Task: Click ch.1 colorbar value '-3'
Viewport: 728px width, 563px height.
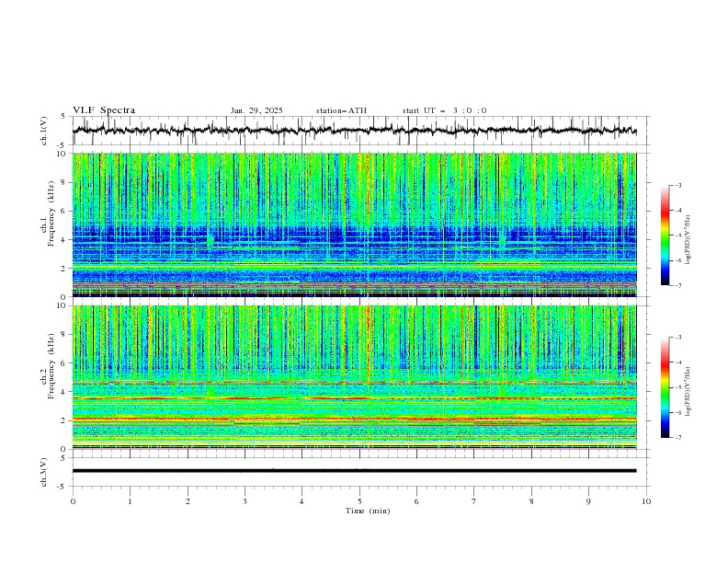Action: [x=677, y=185]
